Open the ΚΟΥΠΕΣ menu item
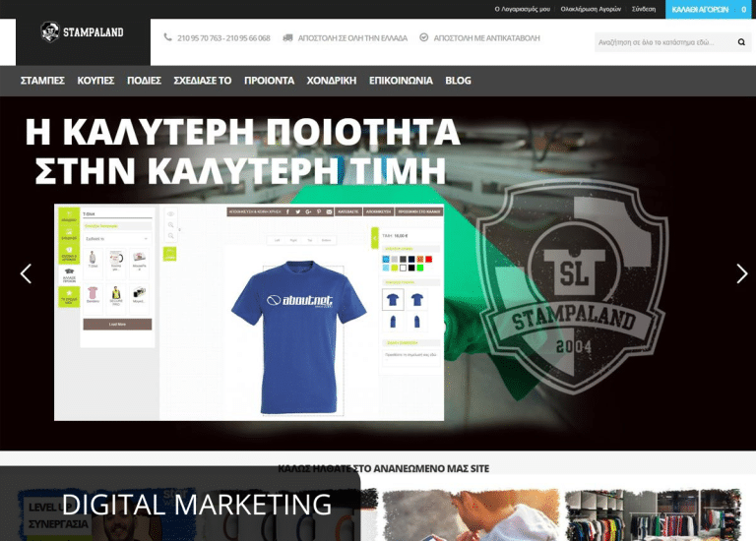The width and height of the screenshot is (756, 541). 95,81
